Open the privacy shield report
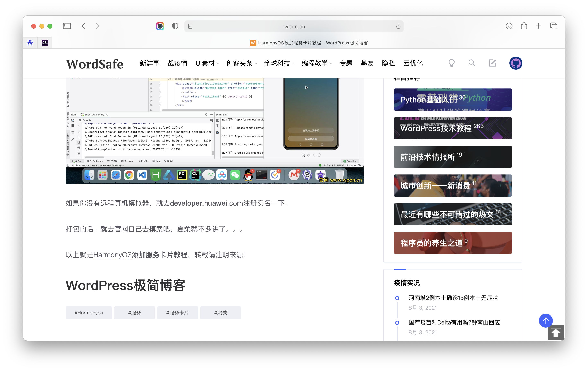Screen dimensions: 588x371 [175, 26]
